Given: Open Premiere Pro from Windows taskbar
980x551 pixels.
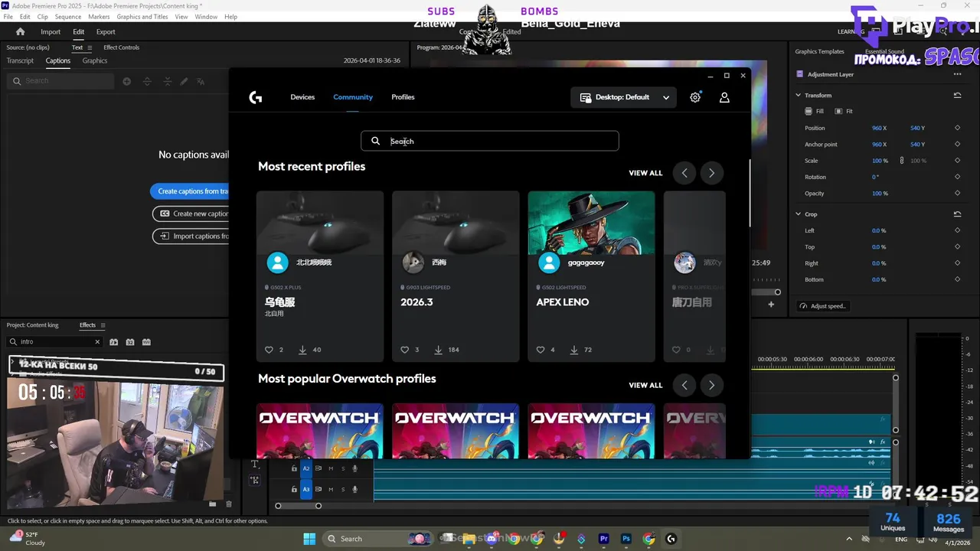Looking at the screenshot, I should coord(604,539).
